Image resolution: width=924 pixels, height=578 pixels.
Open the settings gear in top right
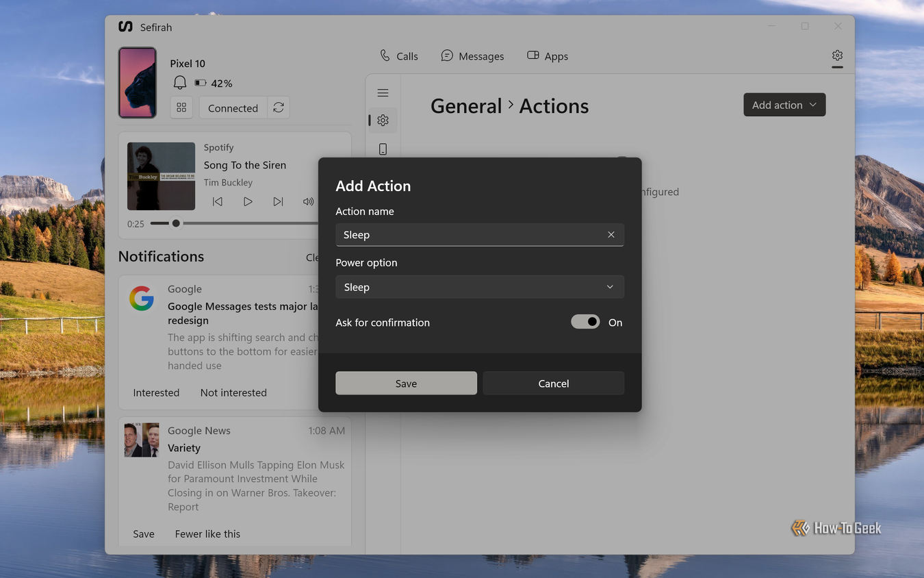837,55
